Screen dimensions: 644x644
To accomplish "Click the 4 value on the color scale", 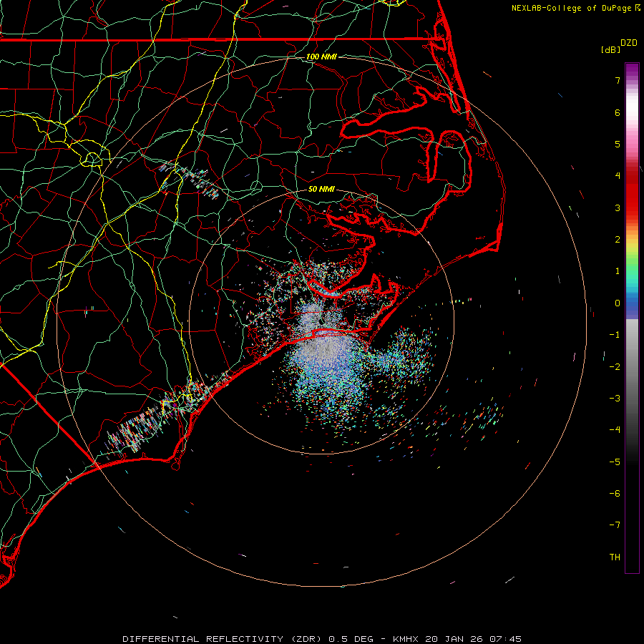I will point(618,176).
